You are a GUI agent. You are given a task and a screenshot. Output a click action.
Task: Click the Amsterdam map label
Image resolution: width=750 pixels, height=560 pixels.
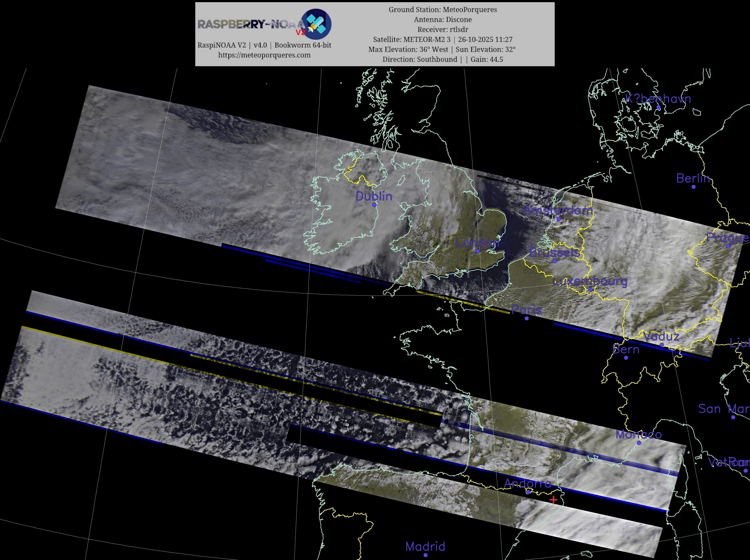pyautogui.click(x=558, y=210)
